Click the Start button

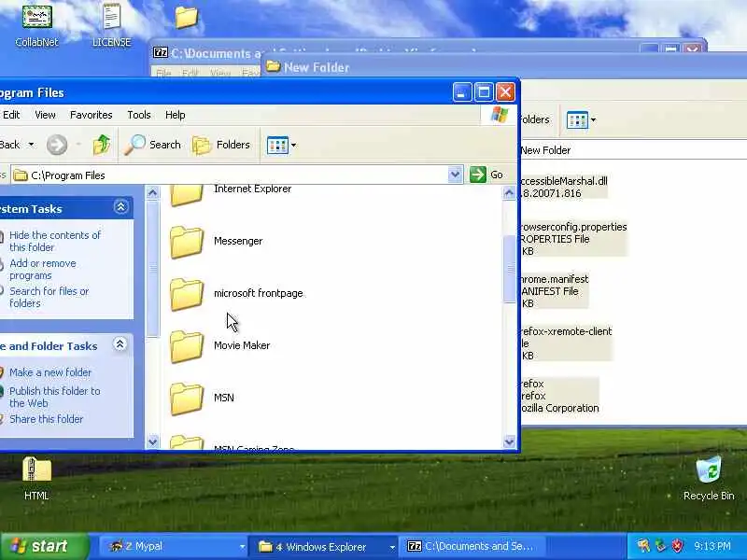(44, 546)
